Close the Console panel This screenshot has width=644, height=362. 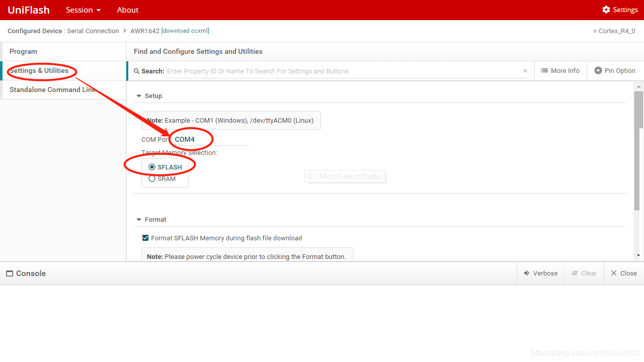tap(624, 274)
